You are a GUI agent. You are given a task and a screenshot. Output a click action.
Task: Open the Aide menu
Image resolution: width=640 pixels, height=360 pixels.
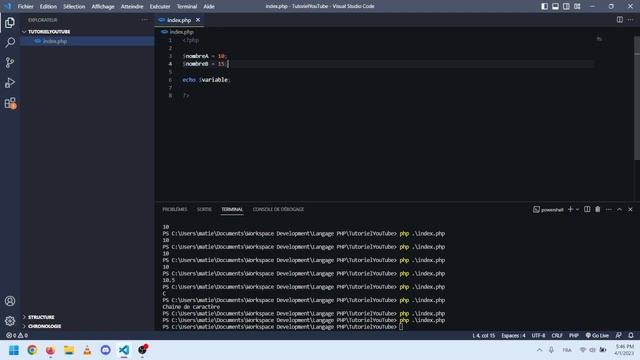[209, 6]
